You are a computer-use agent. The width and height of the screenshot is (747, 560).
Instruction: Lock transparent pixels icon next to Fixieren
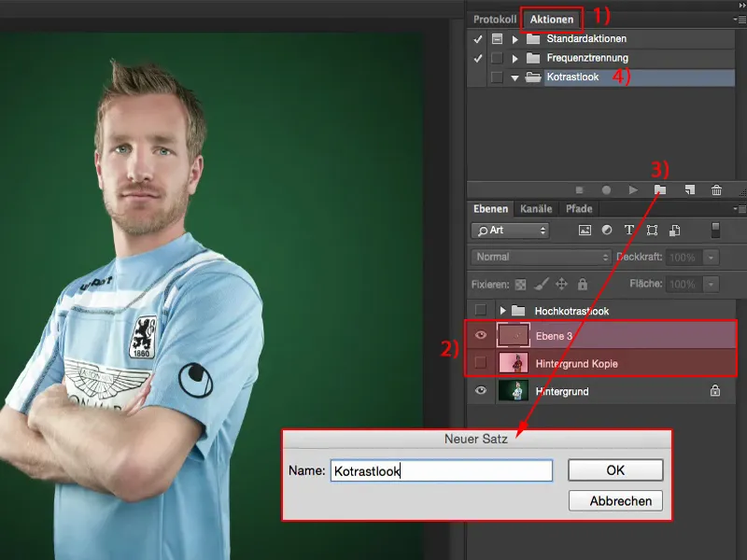pos(521,285)
